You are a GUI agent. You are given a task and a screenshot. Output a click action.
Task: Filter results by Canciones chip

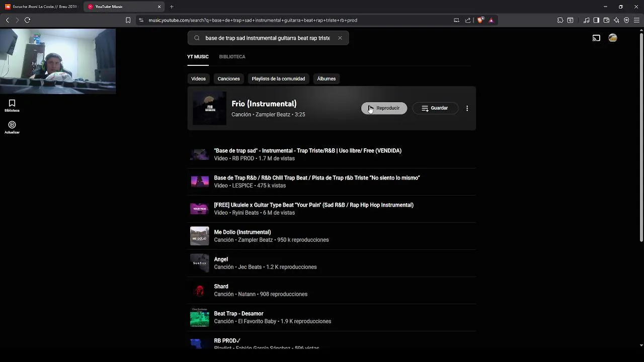(228, 79)
